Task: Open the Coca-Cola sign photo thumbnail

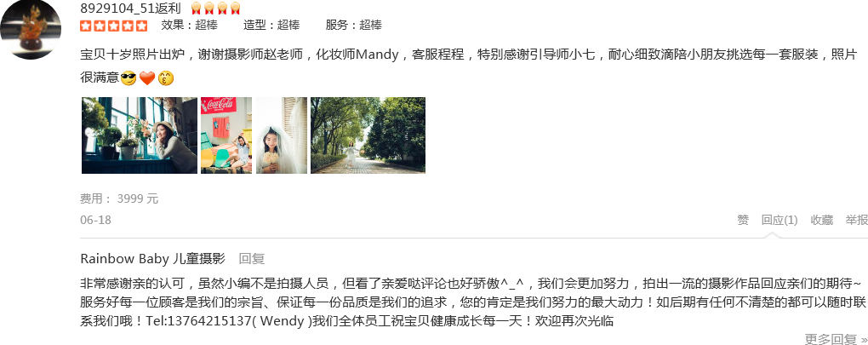Action: pos(226,135)
